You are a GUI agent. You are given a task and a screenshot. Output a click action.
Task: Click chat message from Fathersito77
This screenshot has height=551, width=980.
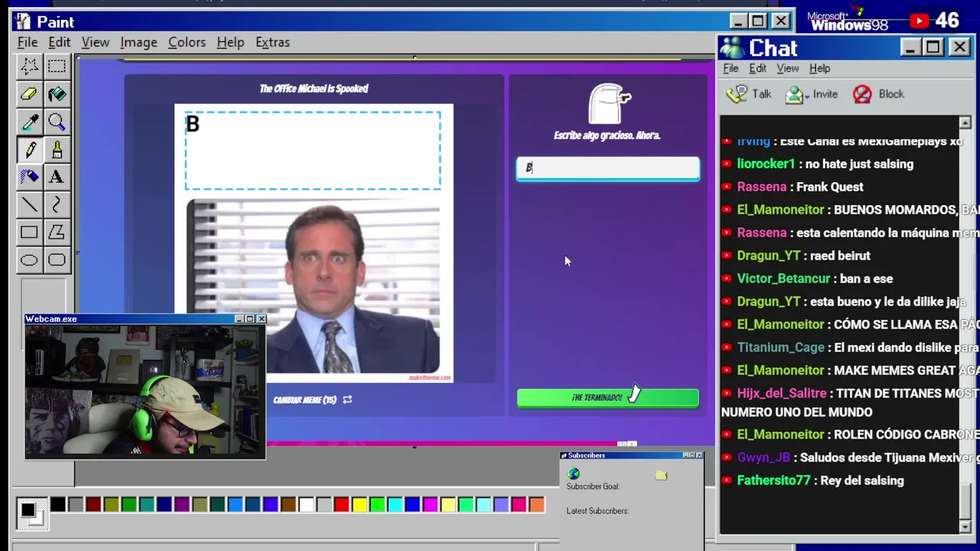pos(814,481)
